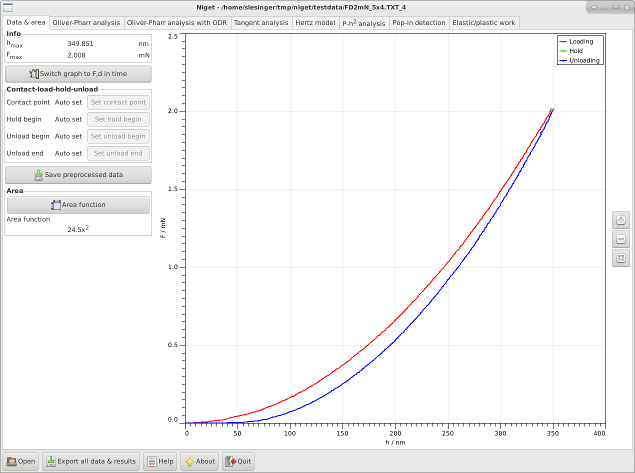Click the zoom in graph icon

[x=621, y=220]
